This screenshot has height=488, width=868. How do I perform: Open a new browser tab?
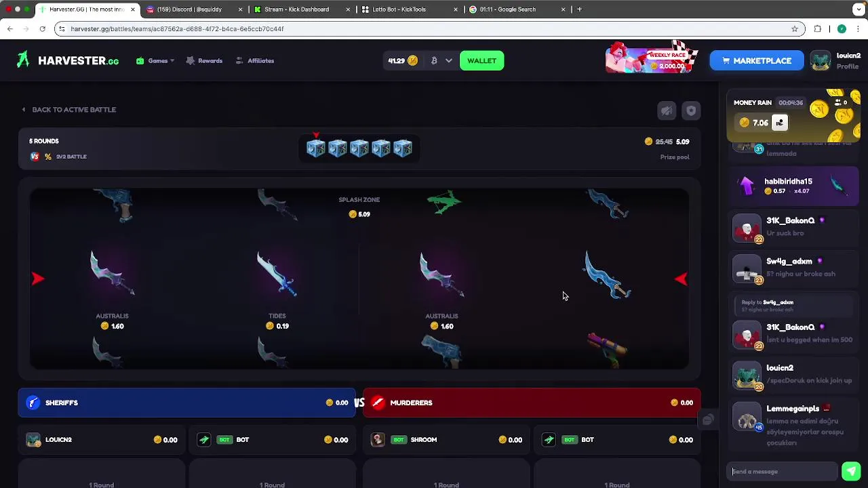tap(579, 9)
